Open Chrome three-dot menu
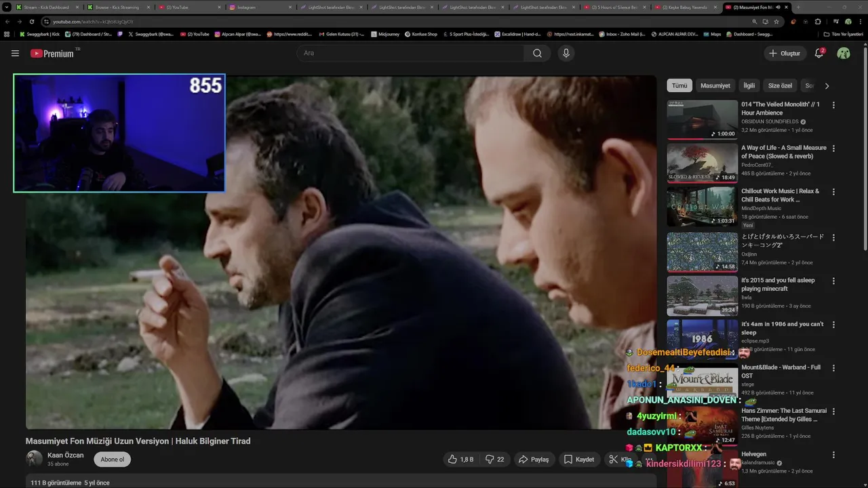 pyautogui.click(x=861, y=22)
